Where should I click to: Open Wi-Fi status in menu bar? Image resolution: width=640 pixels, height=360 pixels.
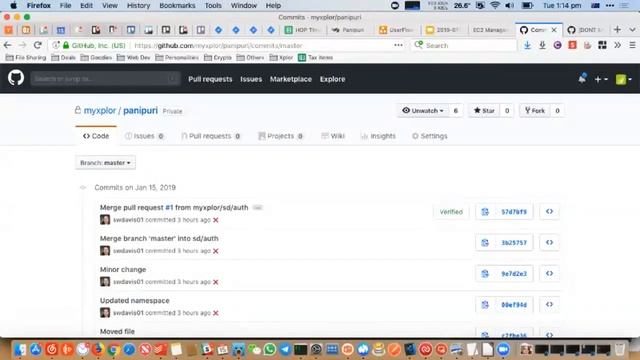tap(495, 6)
